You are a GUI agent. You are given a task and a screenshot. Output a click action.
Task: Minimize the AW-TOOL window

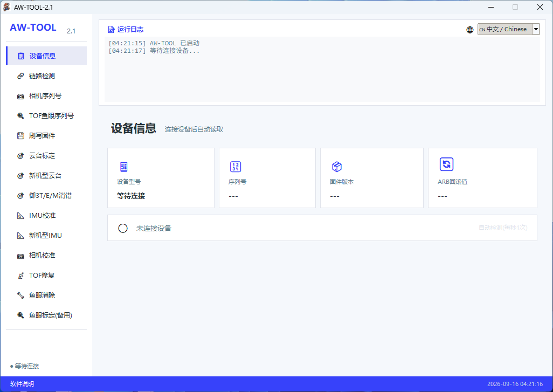tap(491, 7)
